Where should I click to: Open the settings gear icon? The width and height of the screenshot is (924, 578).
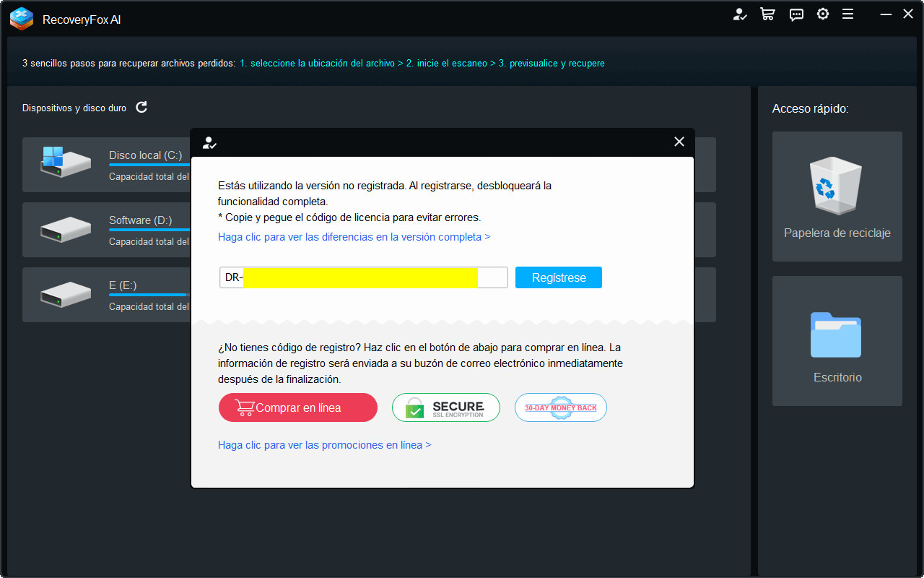pos(823,14)
